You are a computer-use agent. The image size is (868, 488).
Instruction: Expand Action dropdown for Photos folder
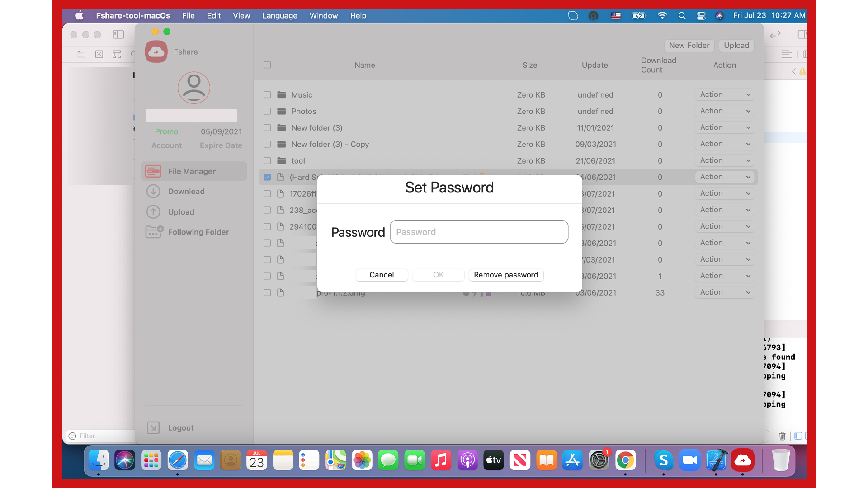(724, 111)
